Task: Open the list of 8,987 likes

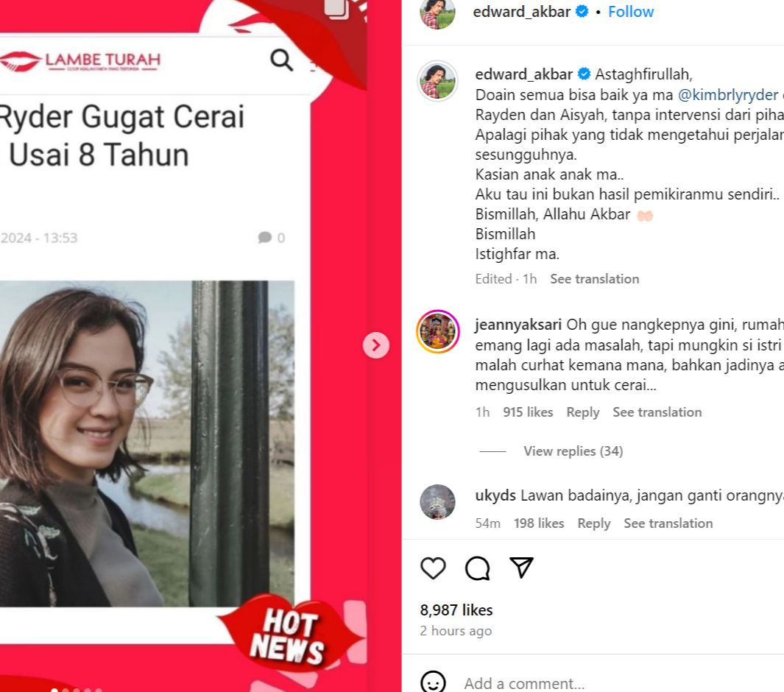Action: (456, 610)
